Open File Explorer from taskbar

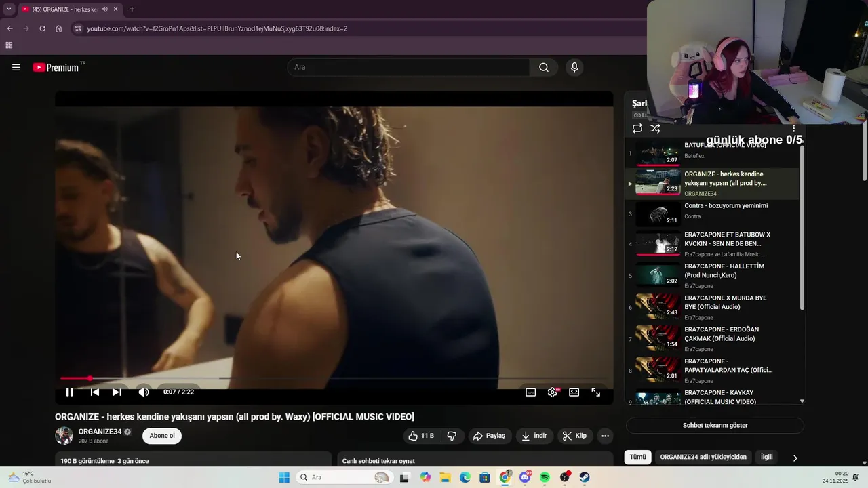(x=445, y=477)
